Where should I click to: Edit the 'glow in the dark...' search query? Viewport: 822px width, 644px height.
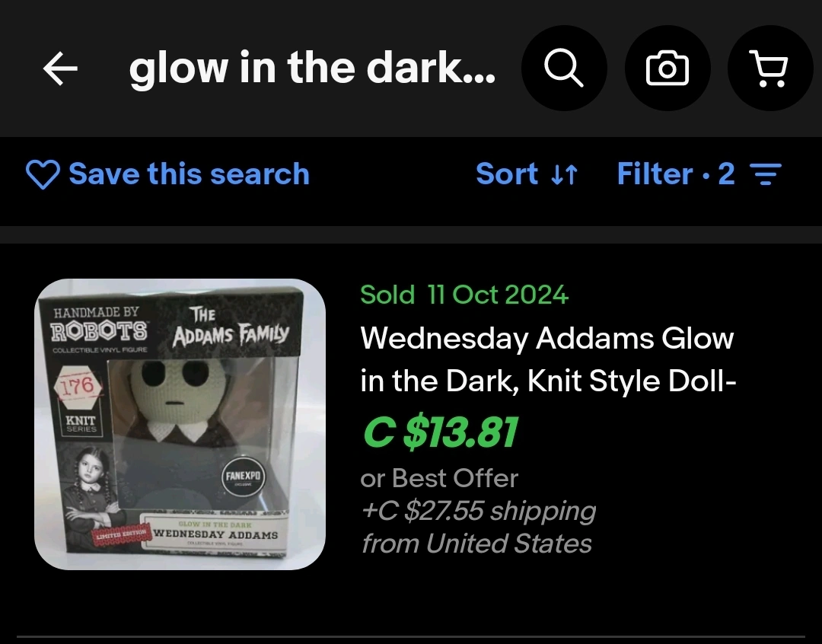point(312,69)
